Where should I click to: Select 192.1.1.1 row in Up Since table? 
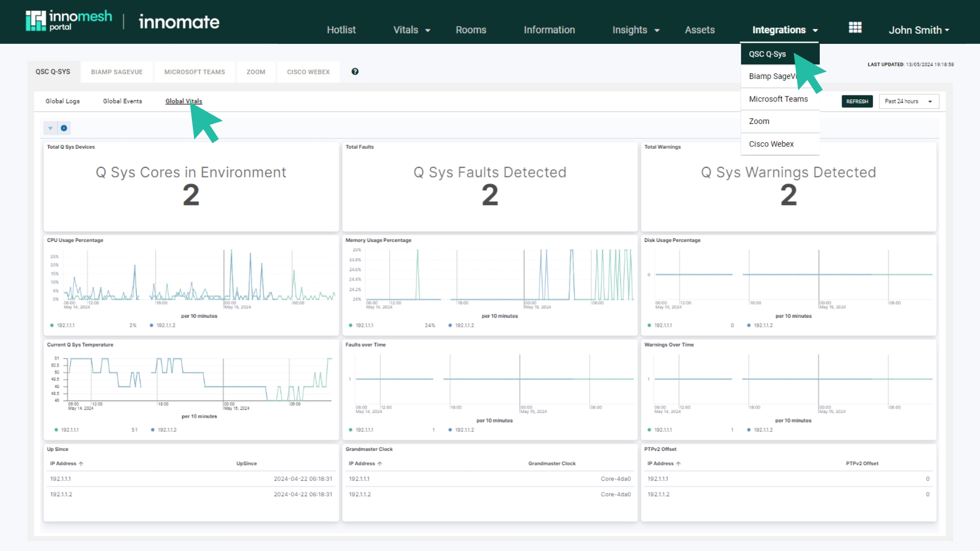click(x=191, y=479)
